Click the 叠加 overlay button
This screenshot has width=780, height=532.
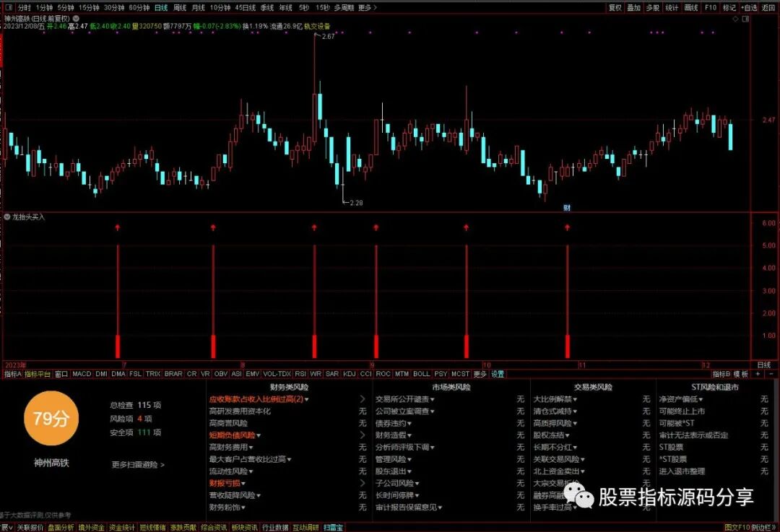[634, 7]
